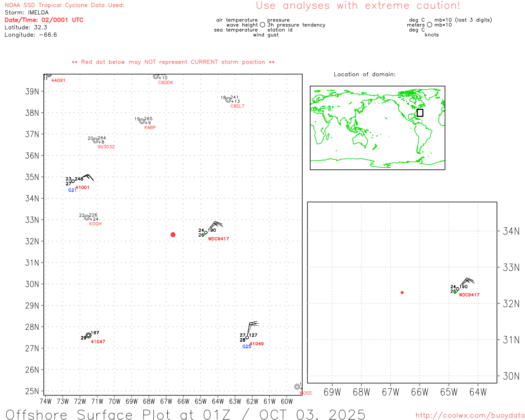The height and width of the screenshot is (420, 525).
Task: Click the 'mb*10 (last 3 digits)' legend text
Action: click(x=463, y=20)
